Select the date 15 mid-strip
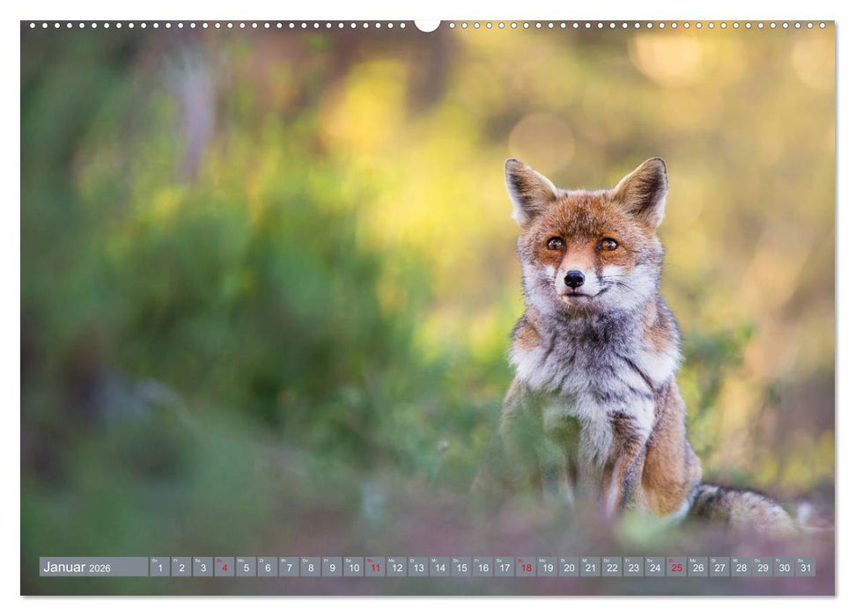Screen dimensions: 855x616 tap(460, 568)
